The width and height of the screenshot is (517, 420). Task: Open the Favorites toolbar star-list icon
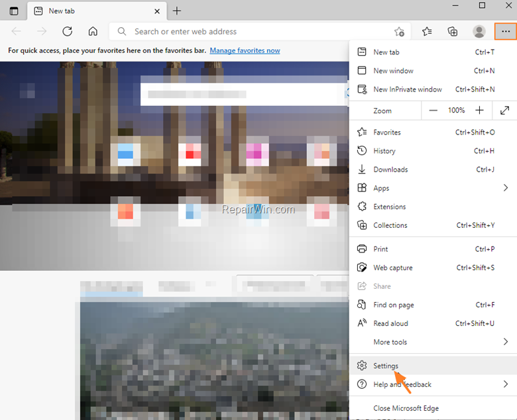click(427, 32)
